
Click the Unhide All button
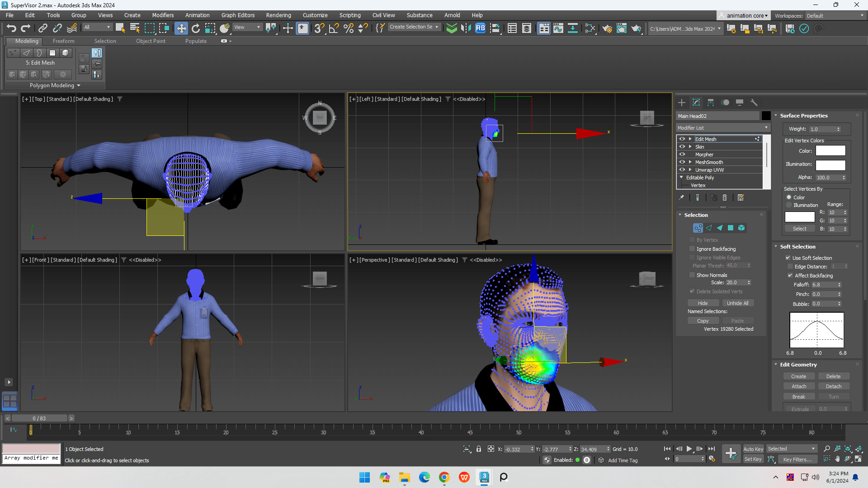coord(737,303)
